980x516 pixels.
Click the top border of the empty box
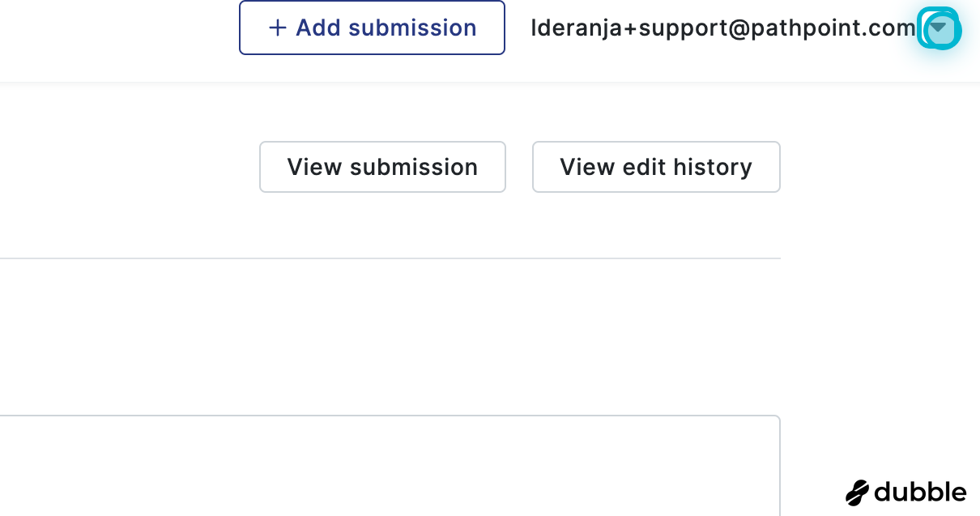[389, 416]
